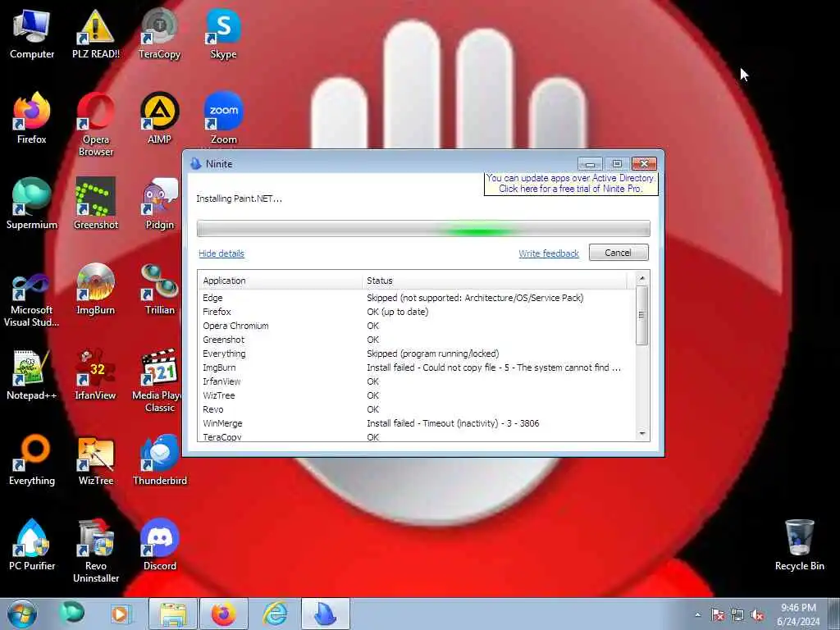This screenshot has height=630, width=840.
Task: Click the Installing Paint.NET progress bar
Action: point(423,228)
